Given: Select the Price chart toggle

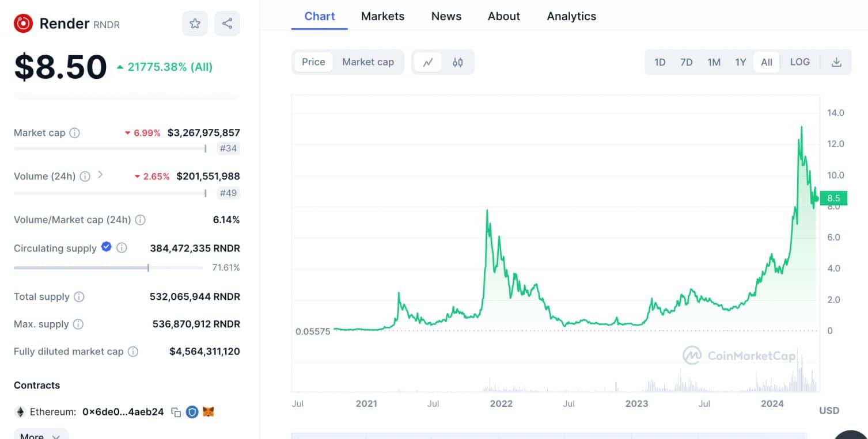Looking at the screenshot, I should point(313,62).
